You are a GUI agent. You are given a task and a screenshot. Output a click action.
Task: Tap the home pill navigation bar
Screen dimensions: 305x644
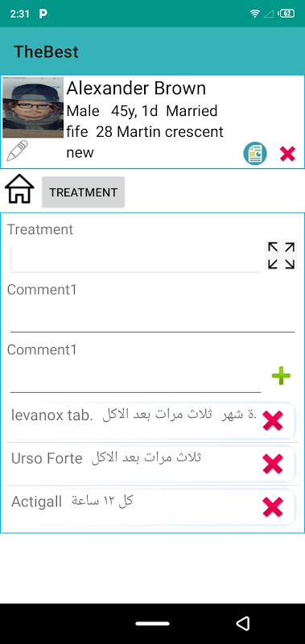[152, 623]
